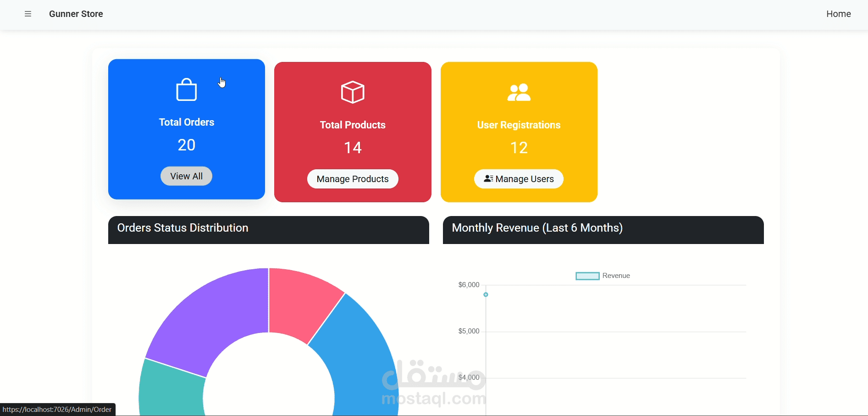Screen dimensions: 868x416
Task: Select the products count 14
Action: pyautogui.click(x=353, y=148)
